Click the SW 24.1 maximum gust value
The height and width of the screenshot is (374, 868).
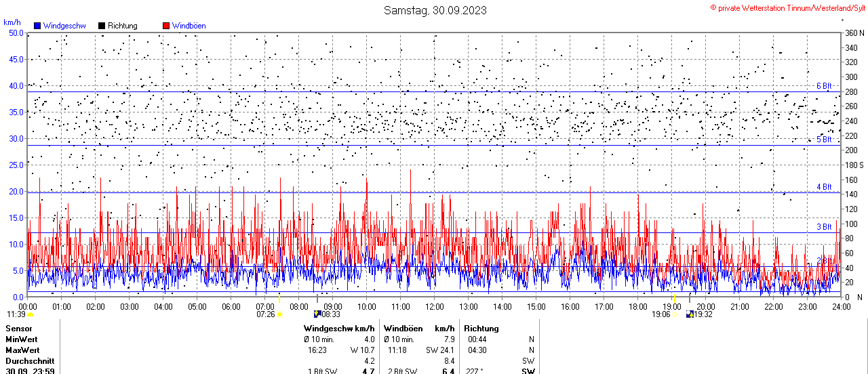click(440, 350)
